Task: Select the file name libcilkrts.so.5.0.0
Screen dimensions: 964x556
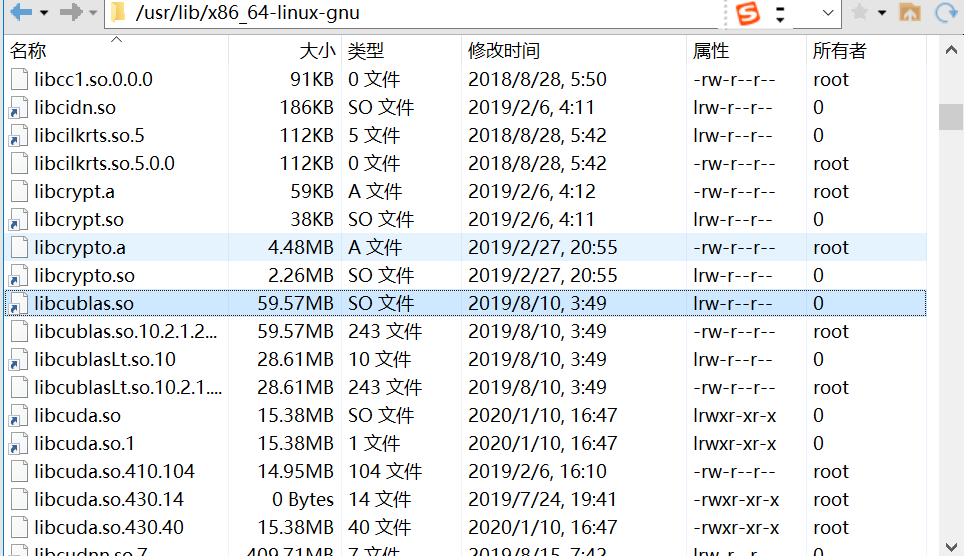Action: pyautogui.click(x=105, y=164)
